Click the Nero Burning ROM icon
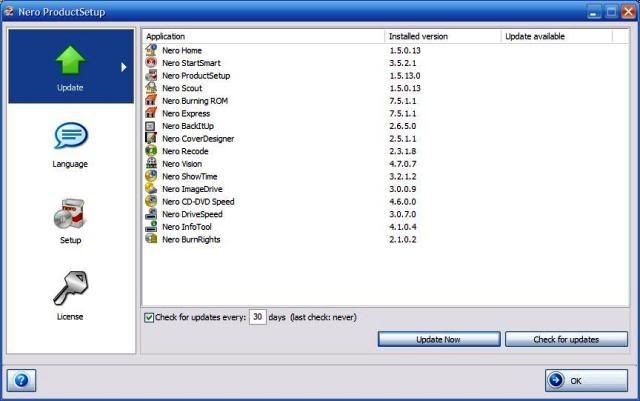This screenshot has height=401, width=640. point(151,101)
